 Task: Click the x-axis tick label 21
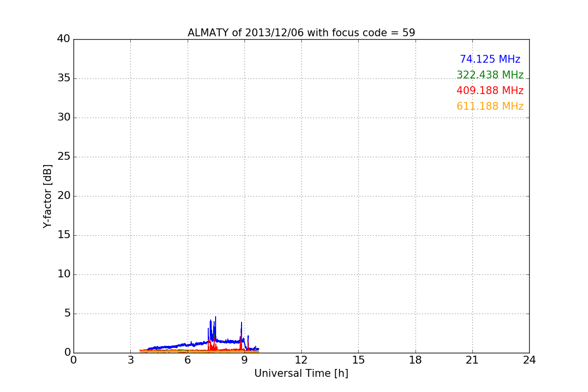472,360
